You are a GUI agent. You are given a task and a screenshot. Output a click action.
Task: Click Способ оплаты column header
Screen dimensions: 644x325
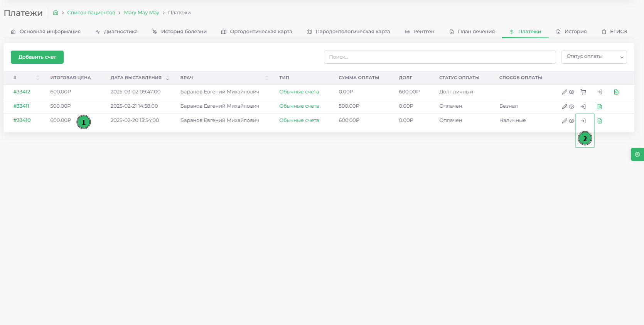coord(521,78)
